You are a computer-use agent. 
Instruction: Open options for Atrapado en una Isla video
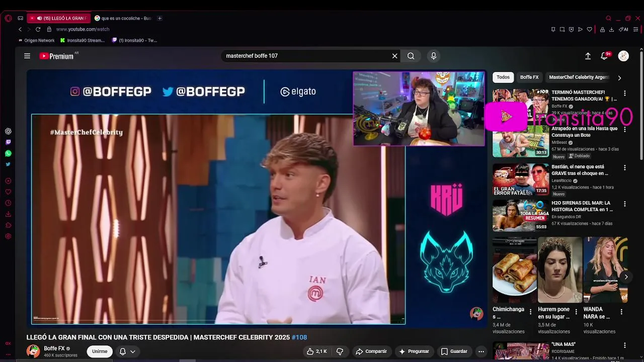[625, 130]
